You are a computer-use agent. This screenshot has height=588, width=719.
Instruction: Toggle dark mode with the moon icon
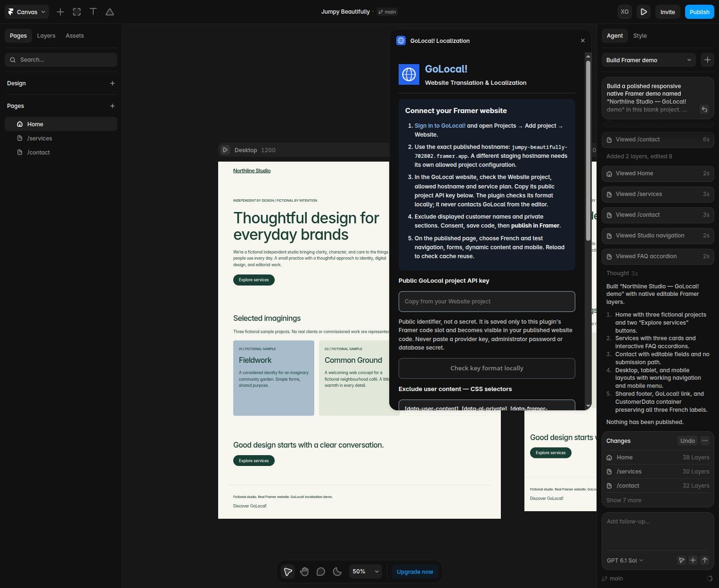tap(337, 572)
